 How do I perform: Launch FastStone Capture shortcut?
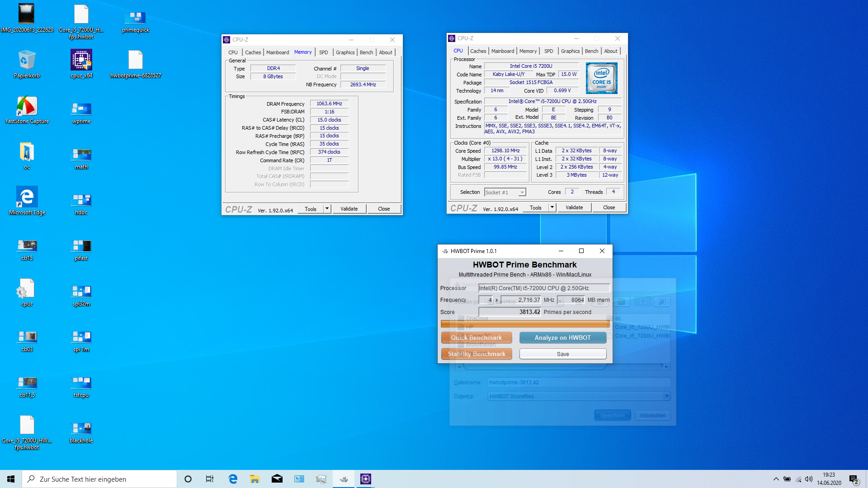pyautogui.click(x=27, y=110)
